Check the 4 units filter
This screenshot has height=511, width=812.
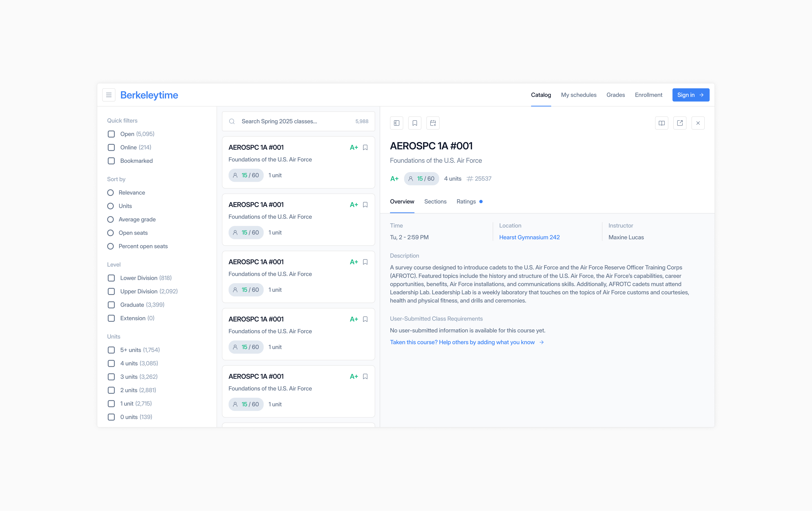pyautogui.click(x=111, y=363)
